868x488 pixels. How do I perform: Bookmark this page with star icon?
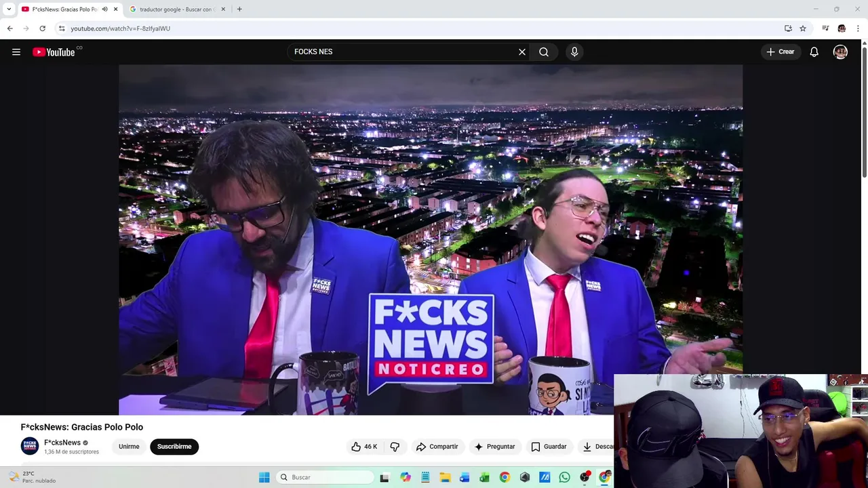(x=803, y=28)
